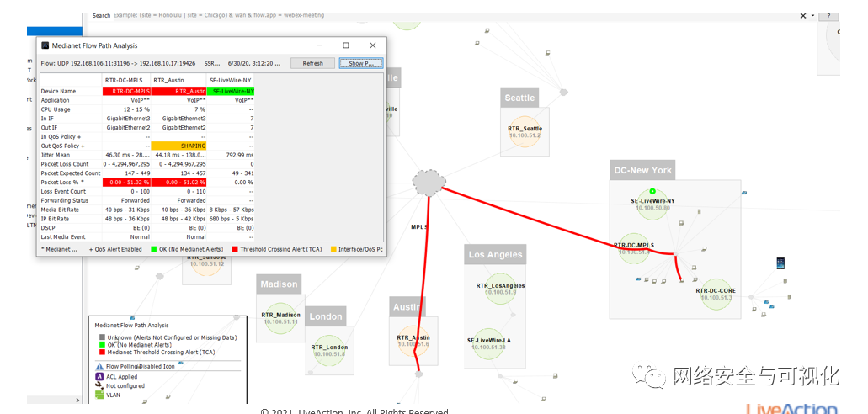Image resolution: width=868 pixels, height=414 pixels.
Task: Maximize the Medianet Flow Path Analysis dialog
Action: [x=346, y=45]
